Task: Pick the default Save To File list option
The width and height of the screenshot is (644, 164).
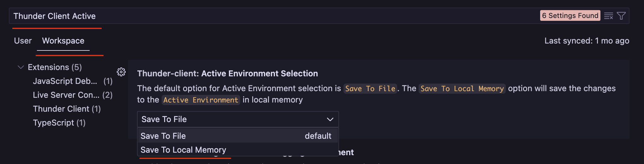Action: point(163,136)
